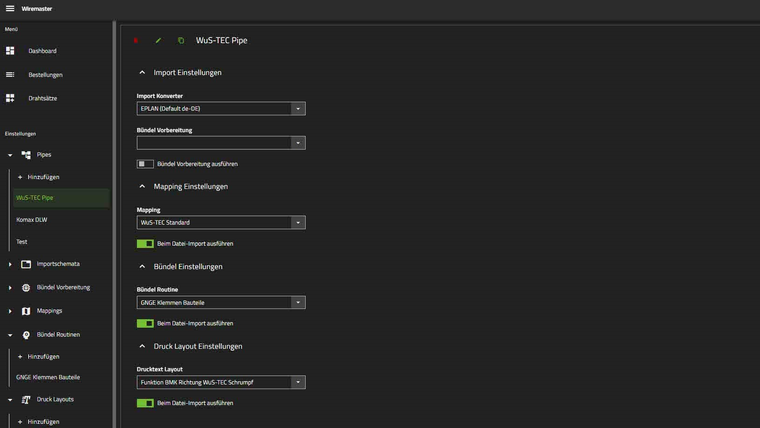Click the green pencil edit icon

coord(158,41)
